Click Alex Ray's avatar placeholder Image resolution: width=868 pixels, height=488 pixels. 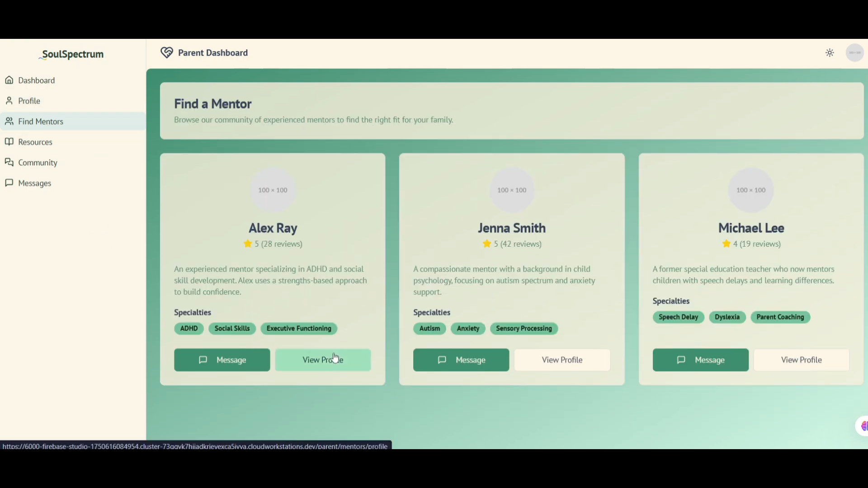click(x=273, y=190)
